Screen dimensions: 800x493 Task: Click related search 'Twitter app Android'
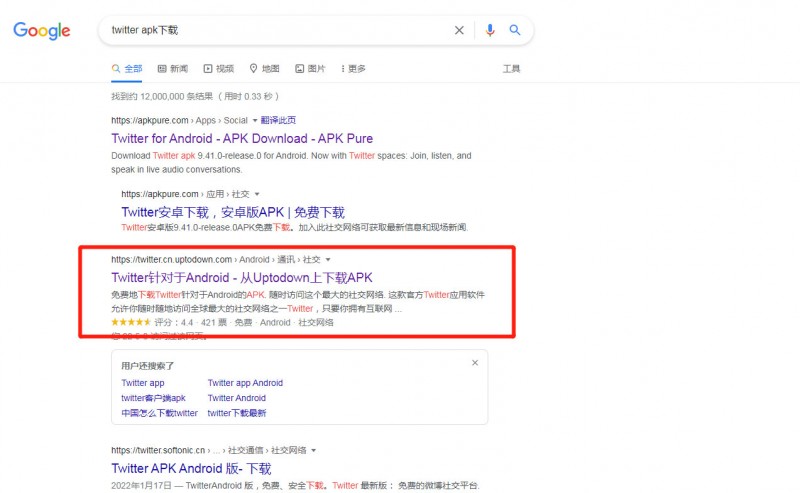click(245, 383)
